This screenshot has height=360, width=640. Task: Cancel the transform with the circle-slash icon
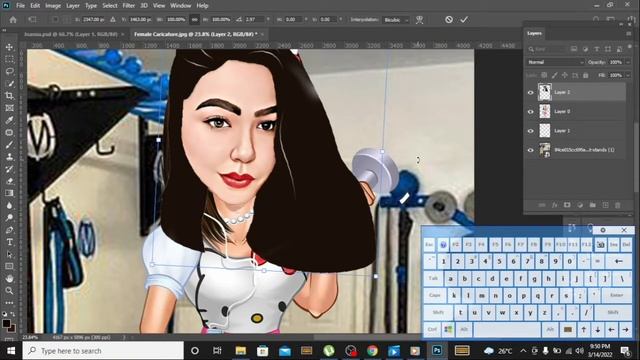click(x=449, y=20)
